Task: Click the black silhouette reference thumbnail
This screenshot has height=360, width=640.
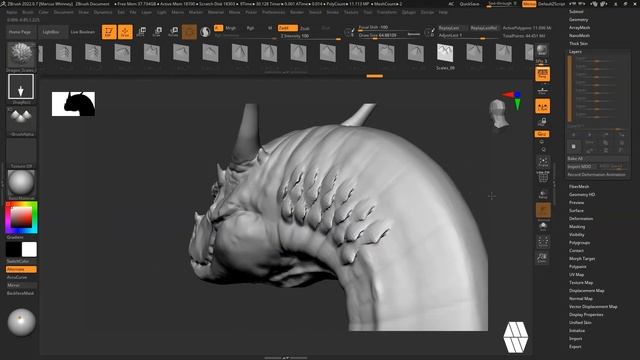Action: 73,104
